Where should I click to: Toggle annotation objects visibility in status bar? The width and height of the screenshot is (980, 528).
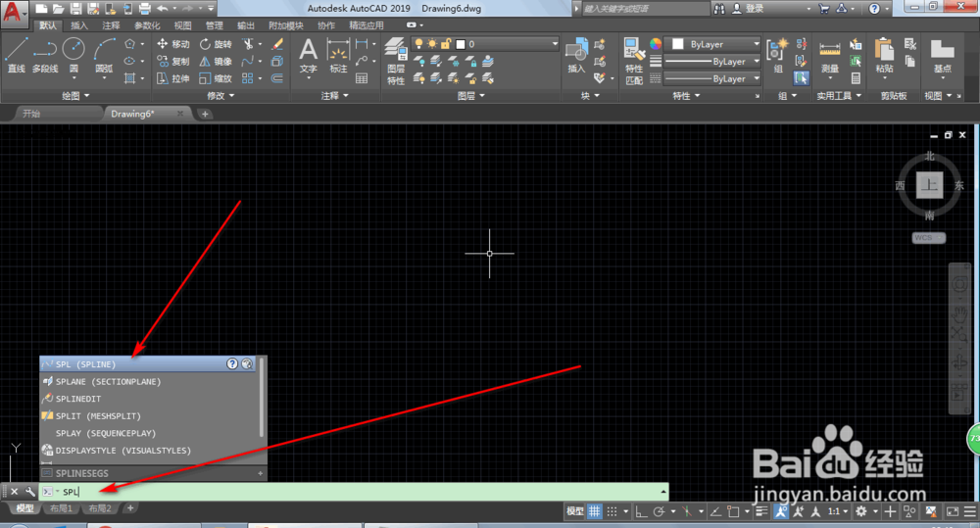tap(781, 511)
